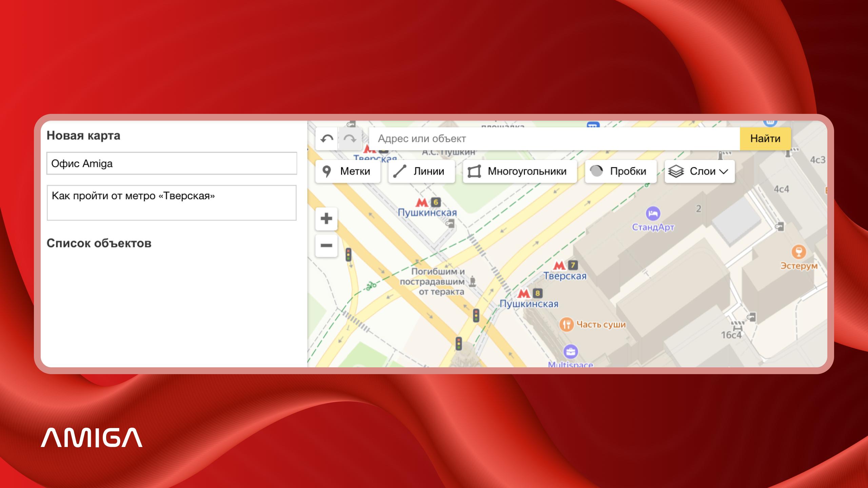Zoom out with the minus button
The height and width of the screenshot is (488, 868).
pyautogui.click(x=326, y=245)
